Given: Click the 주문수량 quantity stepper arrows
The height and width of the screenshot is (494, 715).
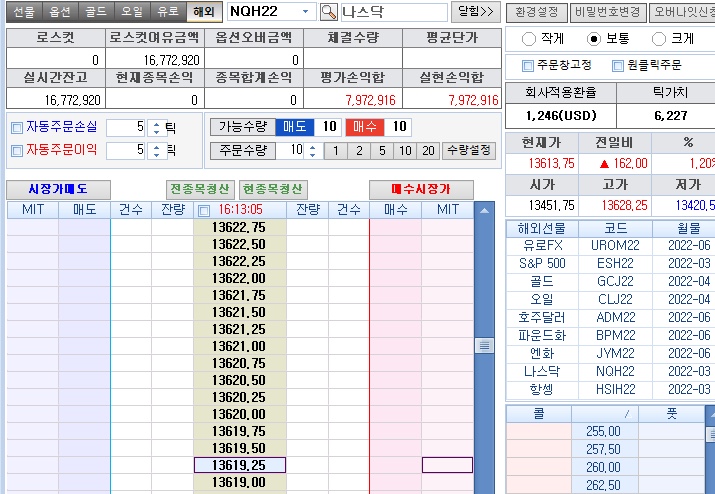Looking at the screenshot, I should (x=314, y=150).
